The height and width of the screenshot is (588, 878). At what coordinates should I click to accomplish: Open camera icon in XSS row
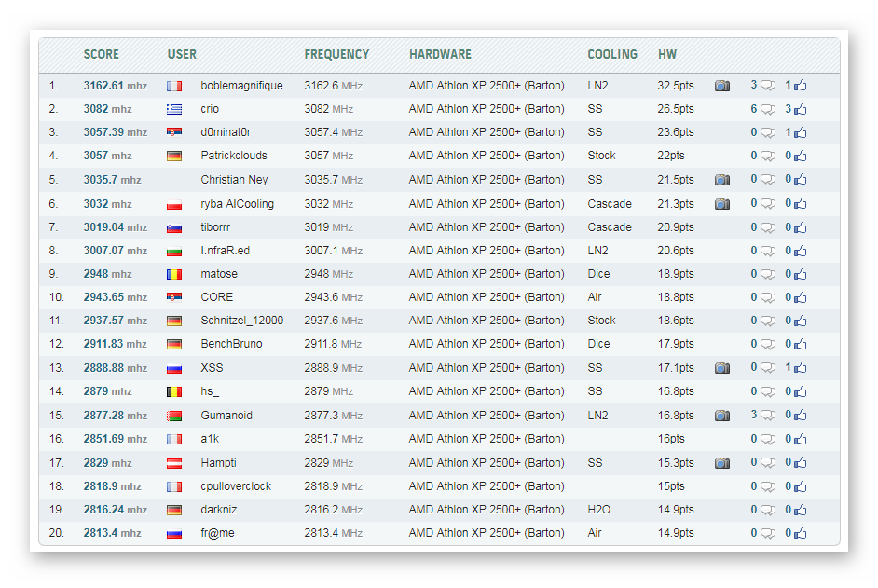click(x=722, y=368)
